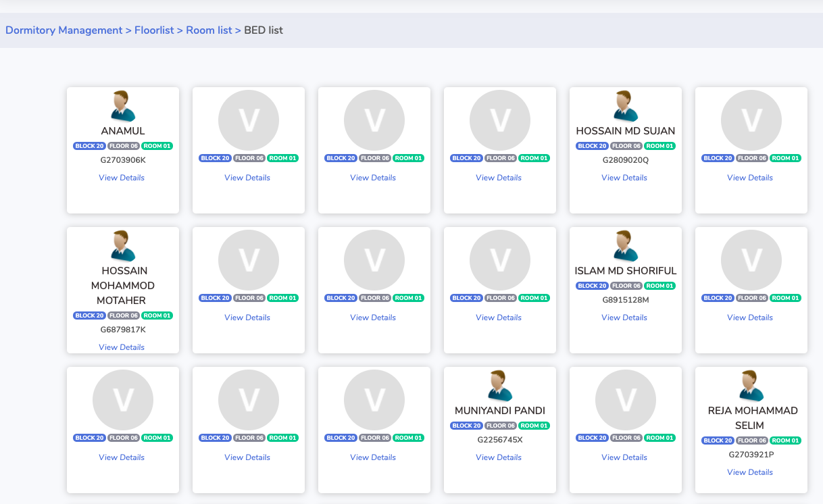Open View Details for REJA MOHAMMAD SELIM
The image size is (823, 504).
point(750,472)
